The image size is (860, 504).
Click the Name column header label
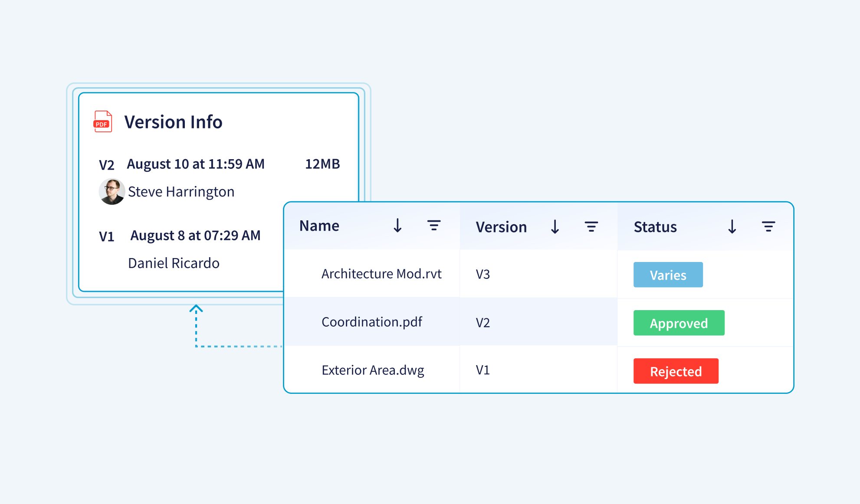(x=319, y=226)
